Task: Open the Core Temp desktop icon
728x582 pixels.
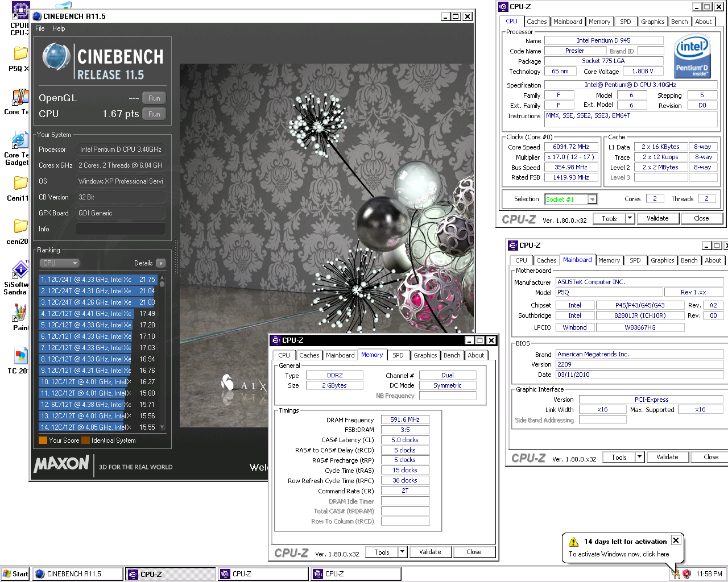Action: [x=20, y=97]
